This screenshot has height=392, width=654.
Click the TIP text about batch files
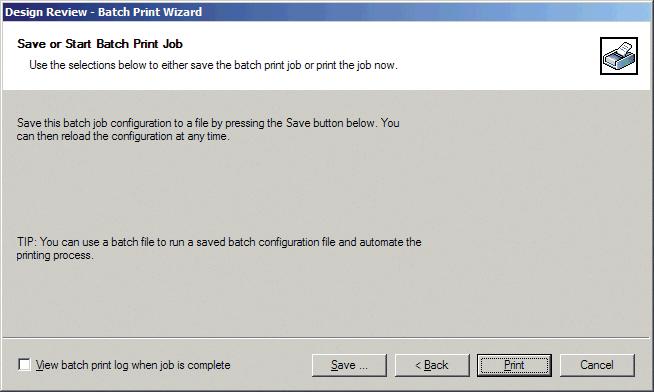pyautogui.click(x=219, y=249)
